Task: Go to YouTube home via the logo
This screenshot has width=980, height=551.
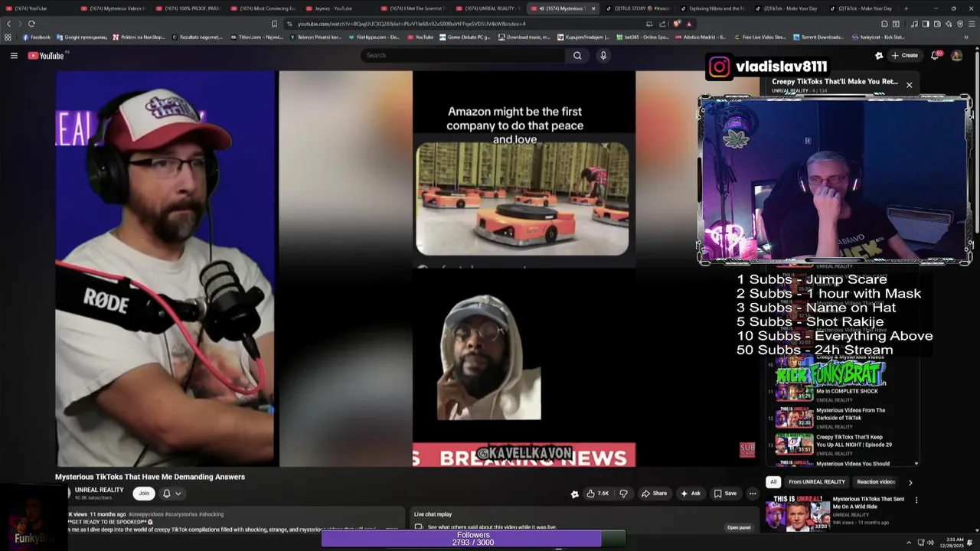Action: click(x=46, y=55)
